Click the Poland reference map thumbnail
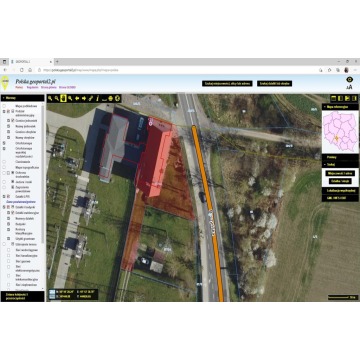 tap(340, 132)
